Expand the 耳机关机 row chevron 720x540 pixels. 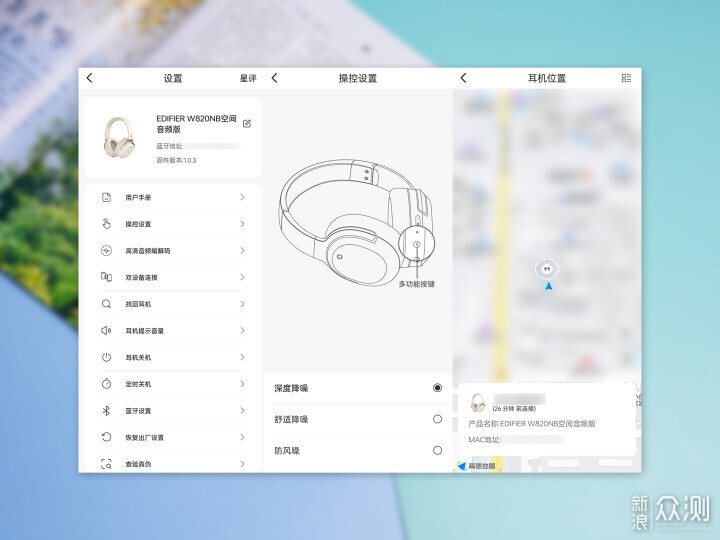tap(242, 357)
